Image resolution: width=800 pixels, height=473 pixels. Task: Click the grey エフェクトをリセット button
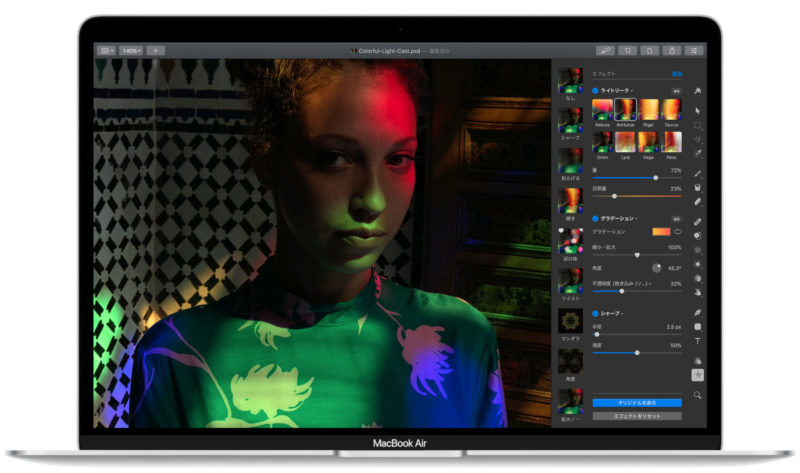click(x=637, y=416)
